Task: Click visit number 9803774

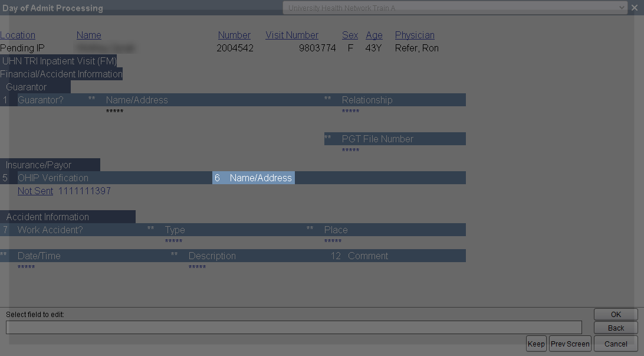Action: [x=317, y=48]
